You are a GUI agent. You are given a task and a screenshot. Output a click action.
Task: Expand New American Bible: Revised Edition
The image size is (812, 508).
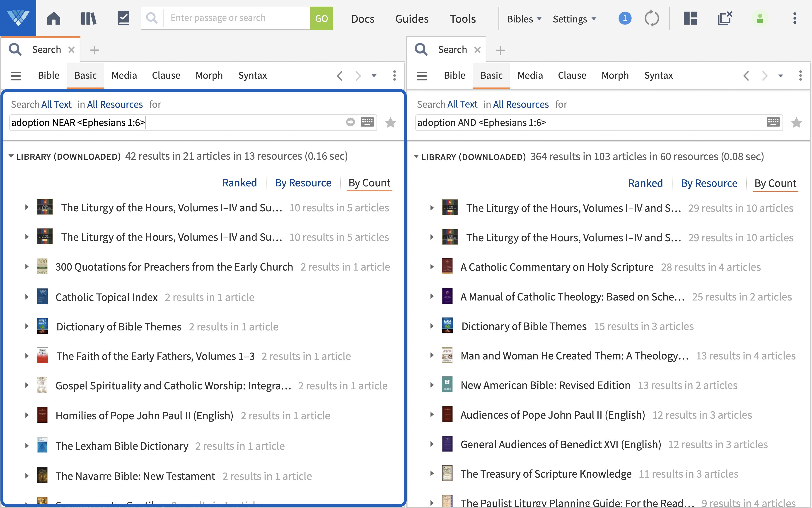point(432,385)
